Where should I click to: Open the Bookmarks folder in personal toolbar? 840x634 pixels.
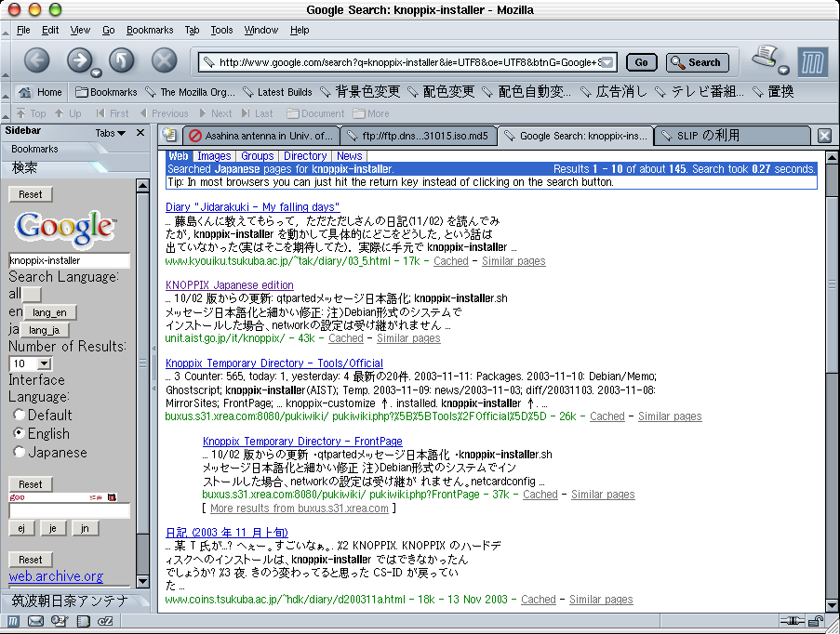[x=106, y=92]
